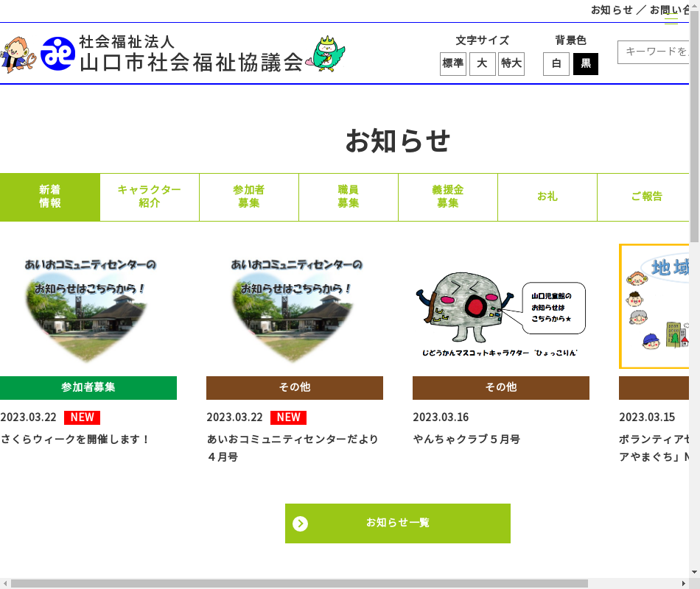Click the keyword search input field
Image resolution: width=700 pixels, height=589 pixels.
point(654,52)
